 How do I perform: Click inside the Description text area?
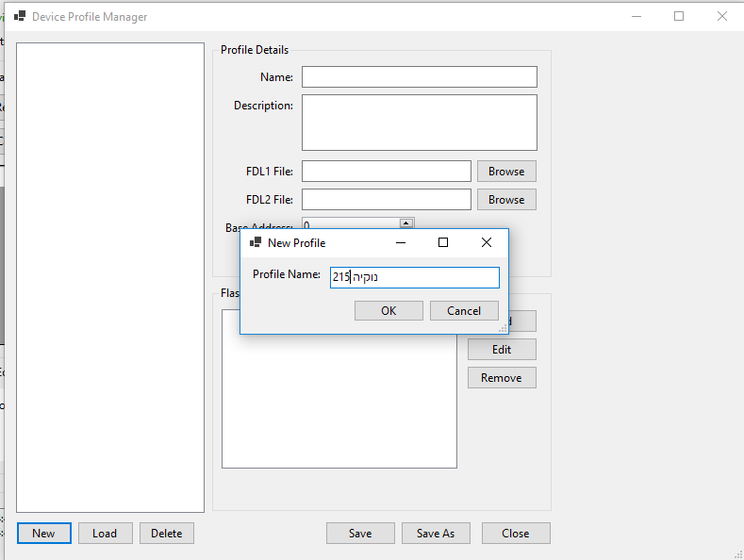[x=419, y=122]
